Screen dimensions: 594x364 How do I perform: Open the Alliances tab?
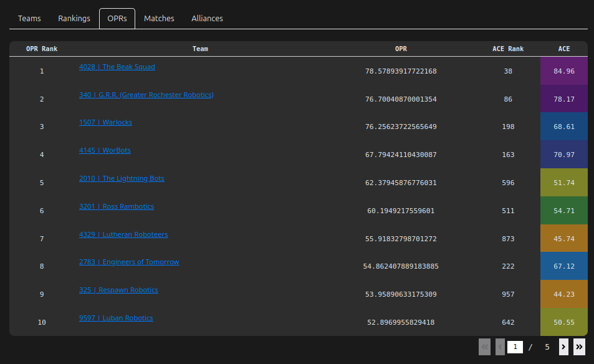207,19
